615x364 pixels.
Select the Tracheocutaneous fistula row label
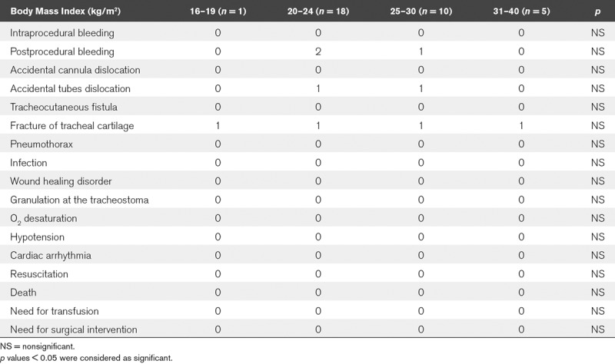point(64,108)
